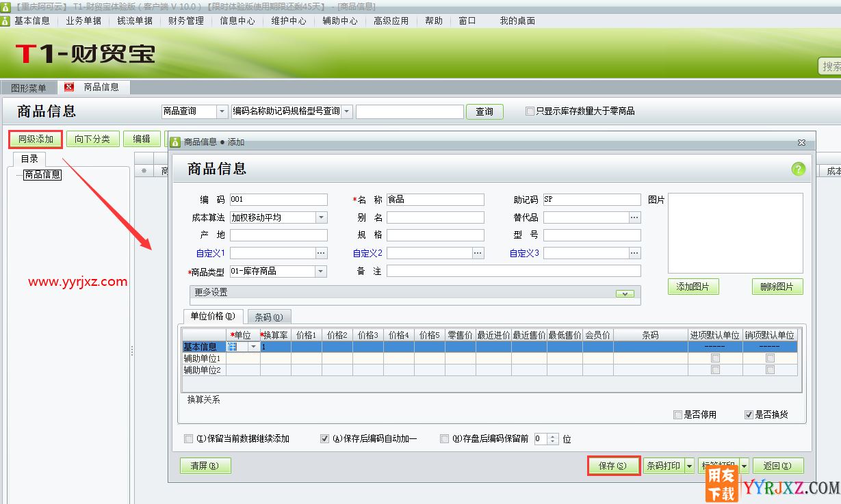
Task: Switch to the 条码 tab
Action: tap(268, 317)
